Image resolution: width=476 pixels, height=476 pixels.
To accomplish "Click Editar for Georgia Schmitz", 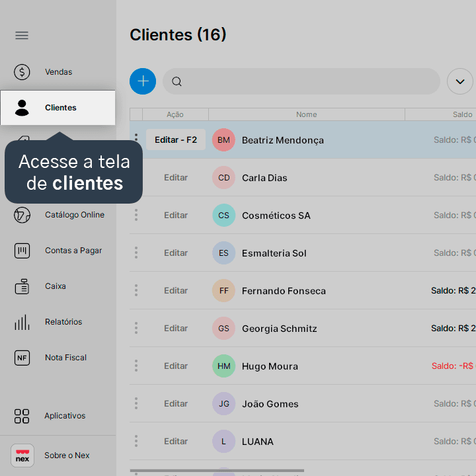I will pyautogui.click(x=176, y=328).
